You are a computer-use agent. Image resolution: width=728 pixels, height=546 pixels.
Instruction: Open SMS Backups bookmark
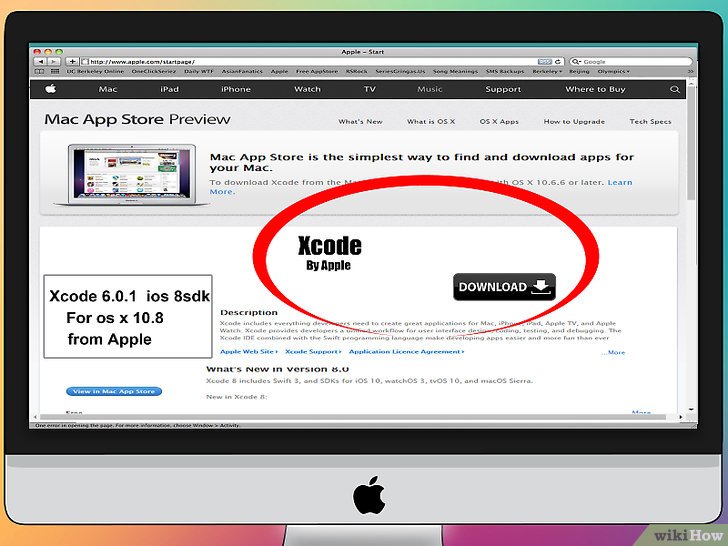pyautogui.click(x=505, y=72)
